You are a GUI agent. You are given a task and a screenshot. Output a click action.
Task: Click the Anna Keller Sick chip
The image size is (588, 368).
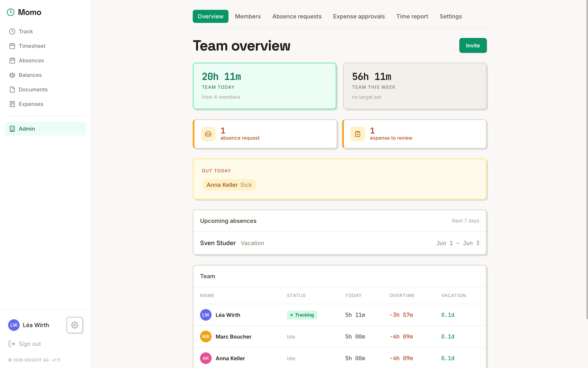tap(229, 185)
